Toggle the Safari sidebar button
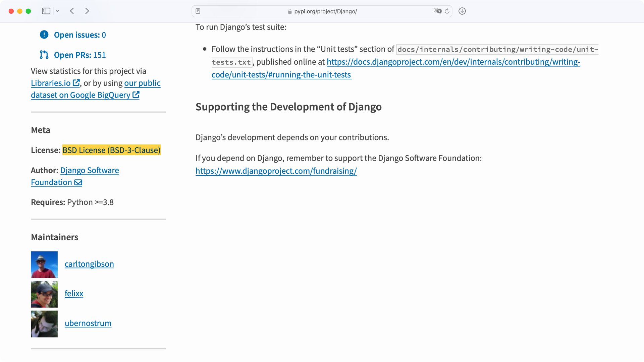Image resolution: width=644 pixels, height=362 pixels. click(x=46, y=11)
